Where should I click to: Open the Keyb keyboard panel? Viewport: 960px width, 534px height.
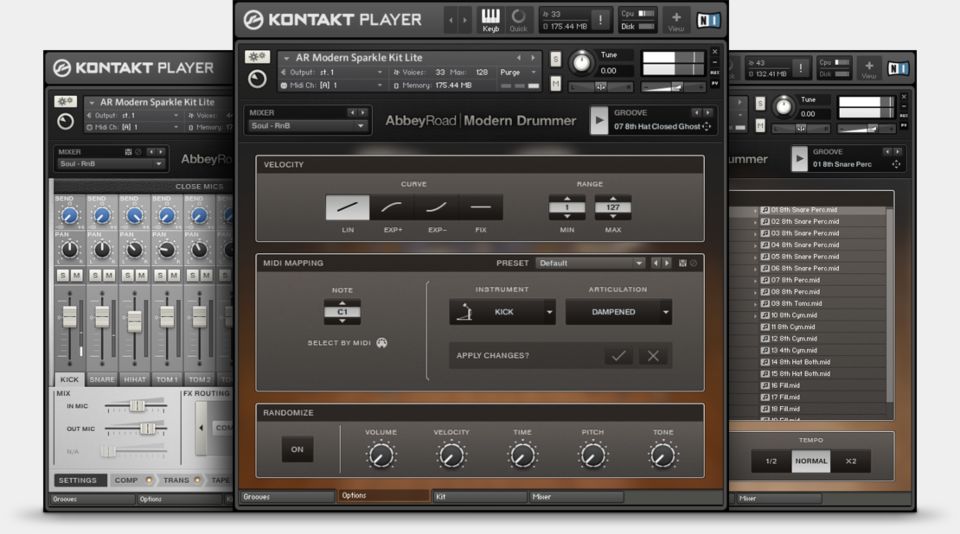[491, 19]
